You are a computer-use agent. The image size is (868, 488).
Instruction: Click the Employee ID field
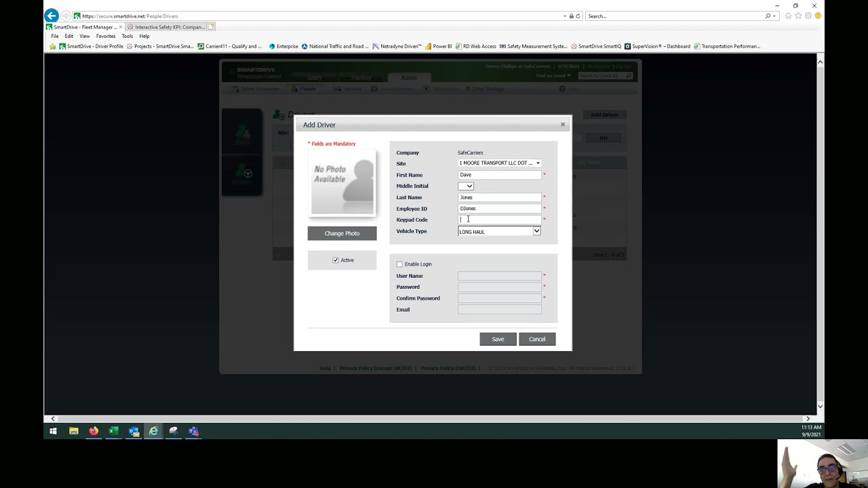coord(500,209)
